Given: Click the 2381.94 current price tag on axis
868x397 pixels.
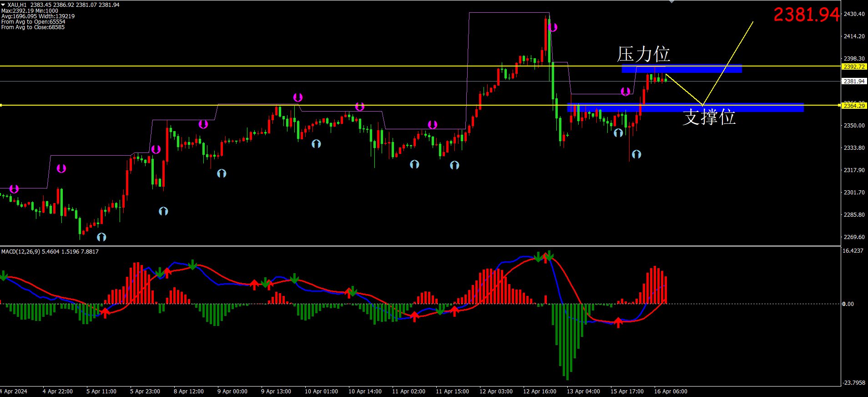Looking at the screenshot, I should pyautogui.click(x=854, y=81).
